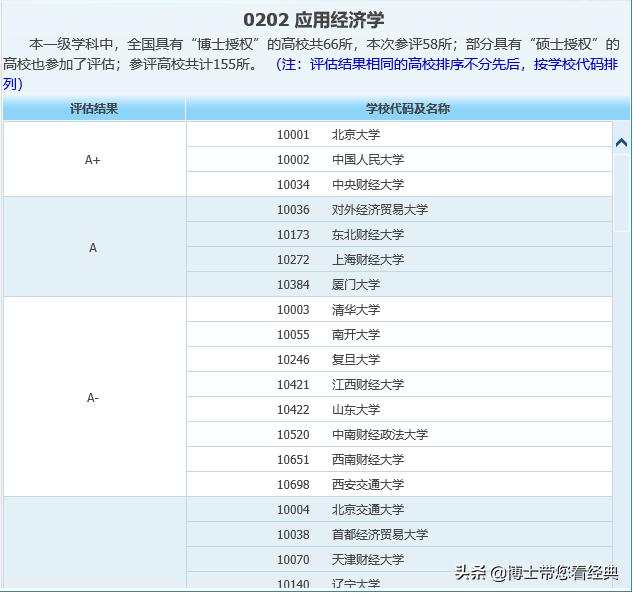This screenshot has height=595, width=633.
Task: Select row 10651 西南财经大学
Action: (399, 460)
